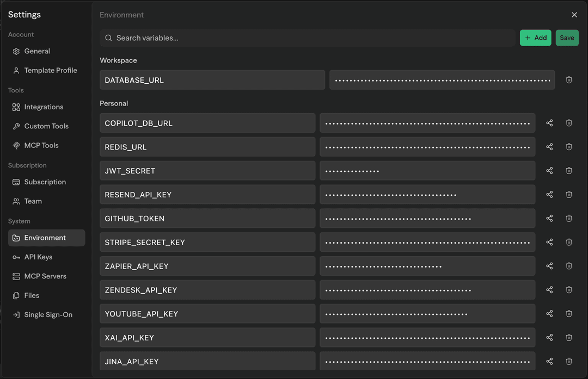Save the environment variables

pos(567,38)
